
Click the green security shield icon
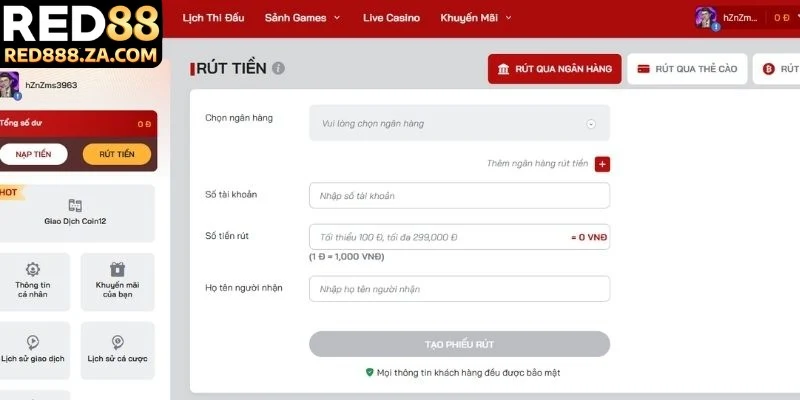(x=369, y=372)
